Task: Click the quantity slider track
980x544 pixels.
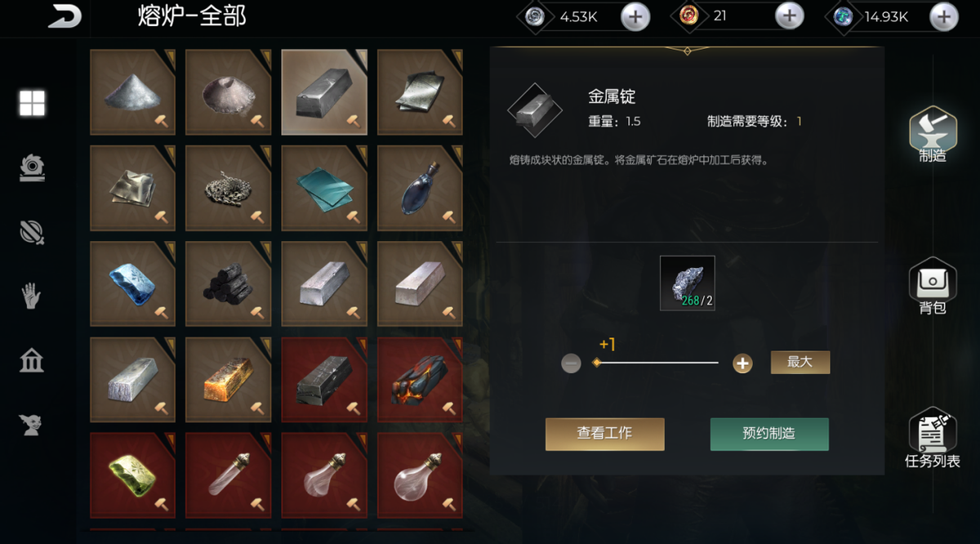Action: click(657, 363)
